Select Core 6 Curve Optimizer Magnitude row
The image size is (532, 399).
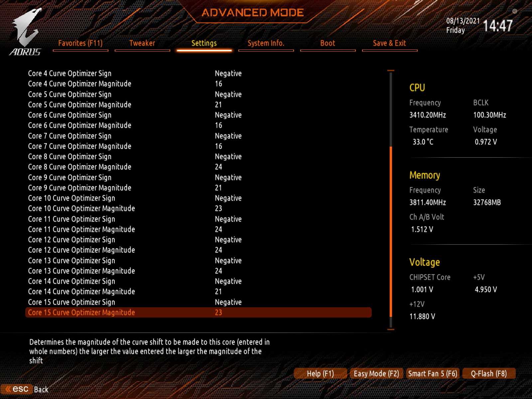[199, 125]
